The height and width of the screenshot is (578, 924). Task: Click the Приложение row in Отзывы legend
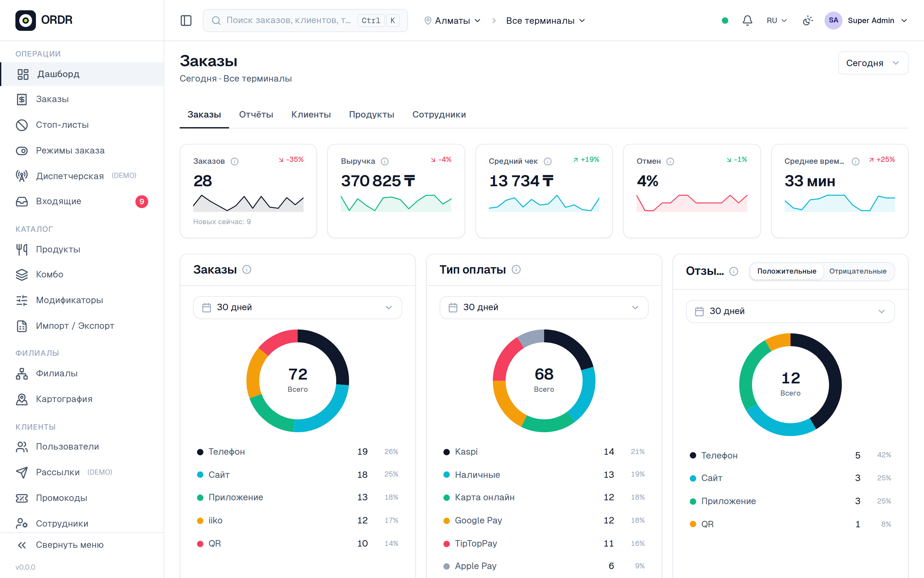790,501
